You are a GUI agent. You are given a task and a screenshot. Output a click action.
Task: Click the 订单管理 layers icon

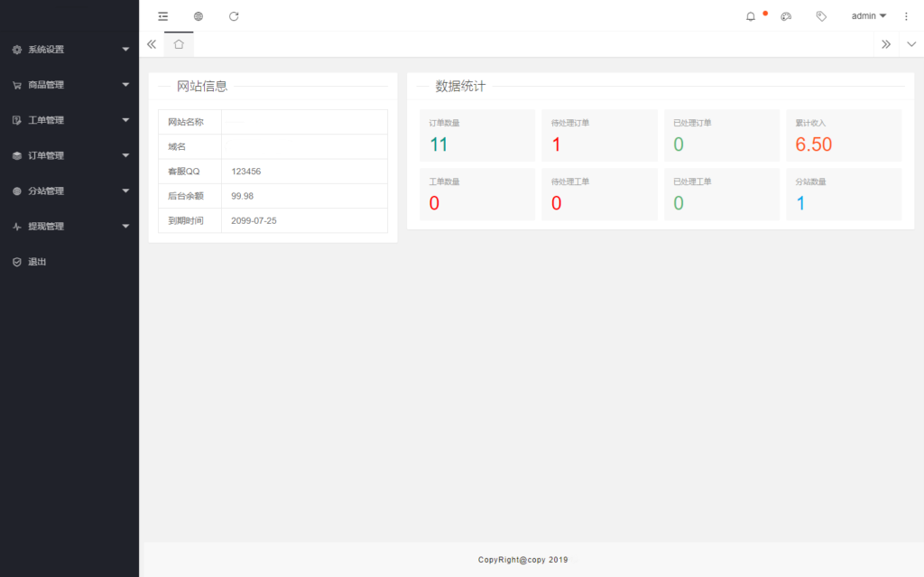17,155
